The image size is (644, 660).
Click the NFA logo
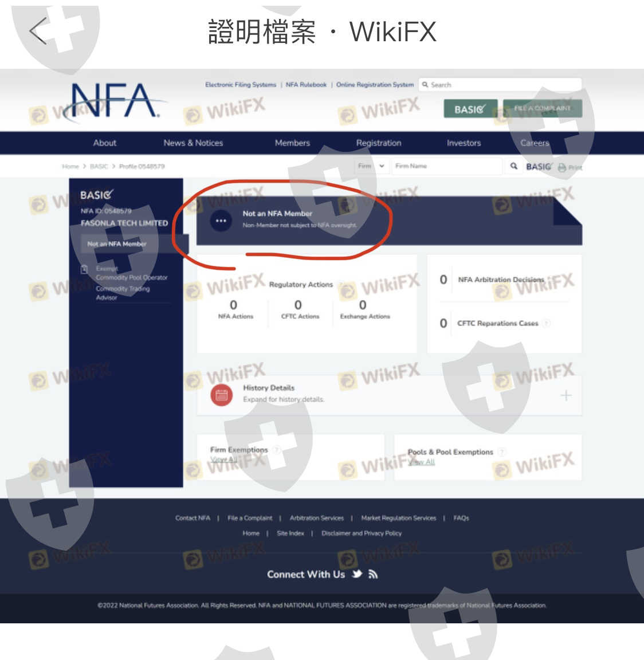(115, 101)
